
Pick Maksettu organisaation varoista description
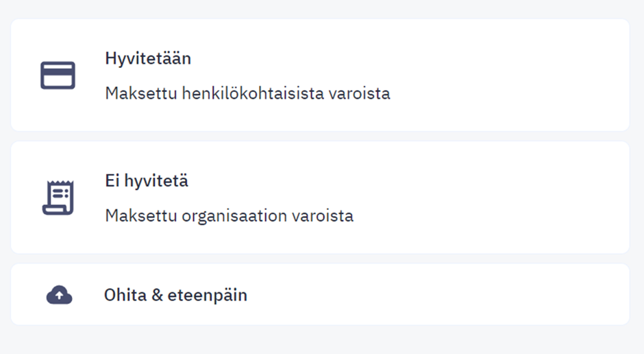tap(230, 216)
